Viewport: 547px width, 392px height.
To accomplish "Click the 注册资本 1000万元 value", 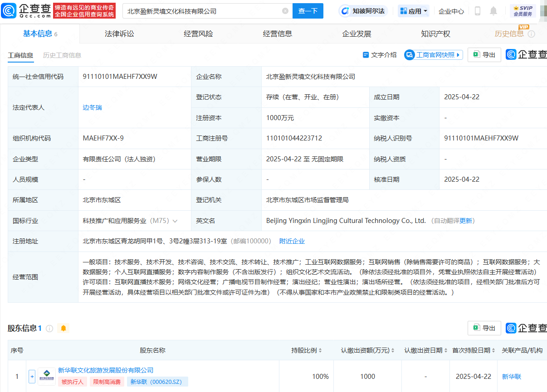I will pyautogui.click(x=280, y=118).
